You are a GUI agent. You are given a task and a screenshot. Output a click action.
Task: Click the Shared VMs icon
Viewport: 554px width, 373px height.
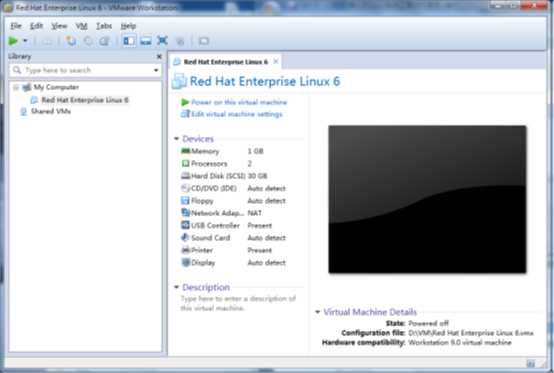[24, 112]
